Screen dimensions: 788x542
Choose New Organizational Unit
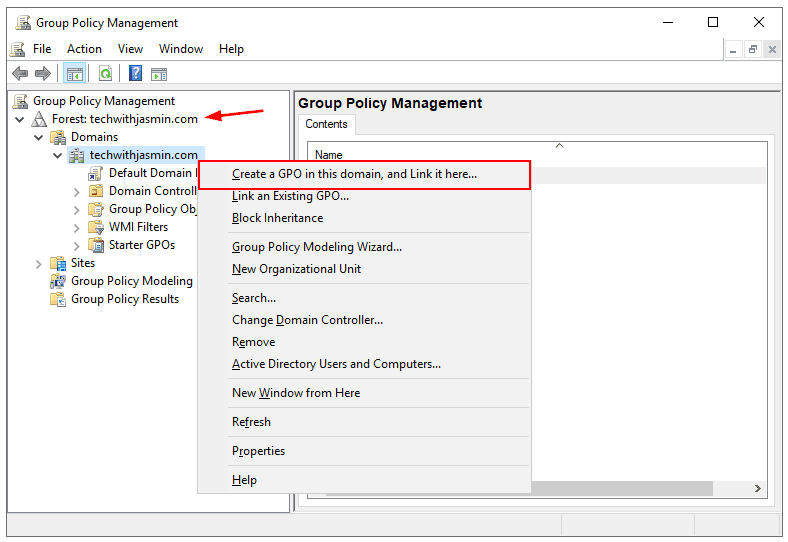click(364, 269)
